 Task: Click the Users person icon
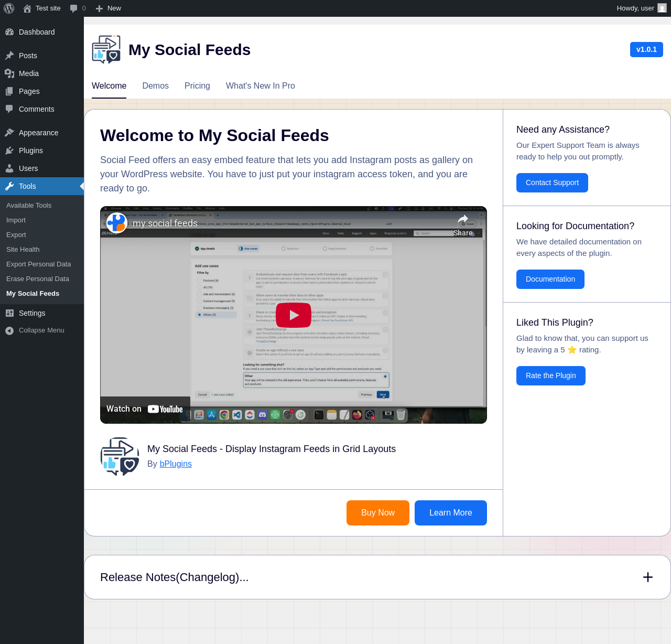pos(9,168)
